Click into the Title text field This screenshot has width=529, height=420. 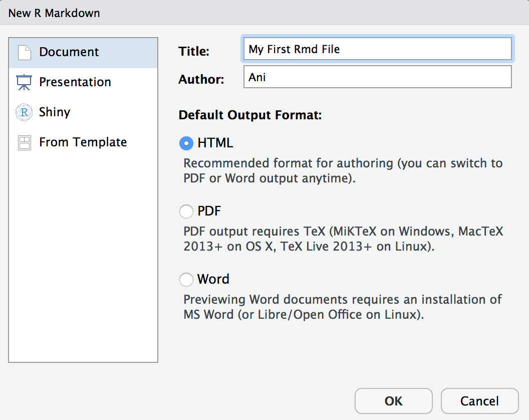pyautogui.click(x=377, y=49)
